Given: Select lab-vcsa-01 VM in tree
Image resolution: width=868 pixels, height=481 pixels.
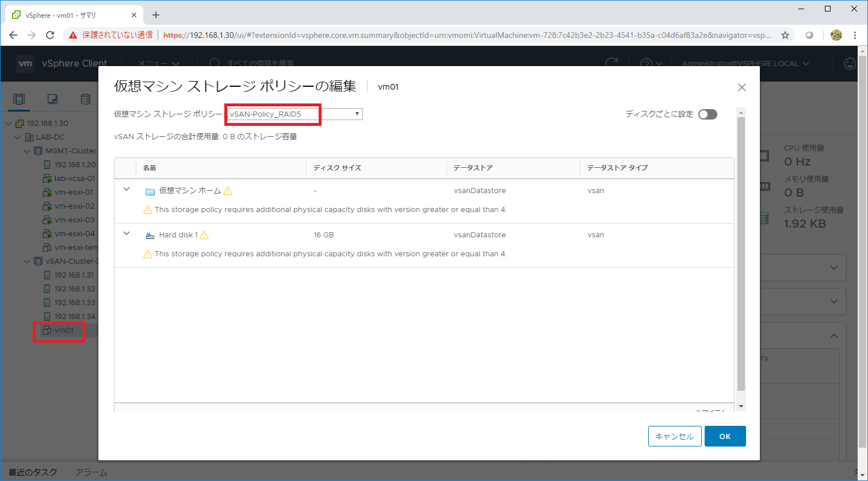Looking at the screenshot, I should click(75, 179).
